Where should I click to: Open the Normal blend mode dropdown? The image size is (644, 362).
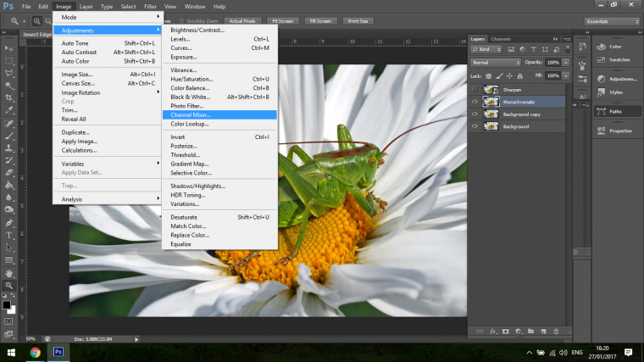click(496, 63)
